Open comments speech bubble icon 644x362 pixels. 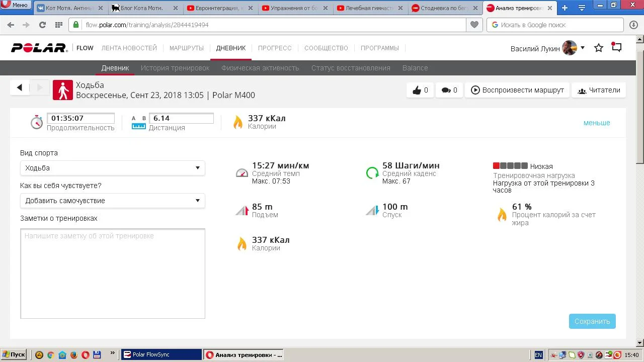pyautogui.click(x=449, y=90)
